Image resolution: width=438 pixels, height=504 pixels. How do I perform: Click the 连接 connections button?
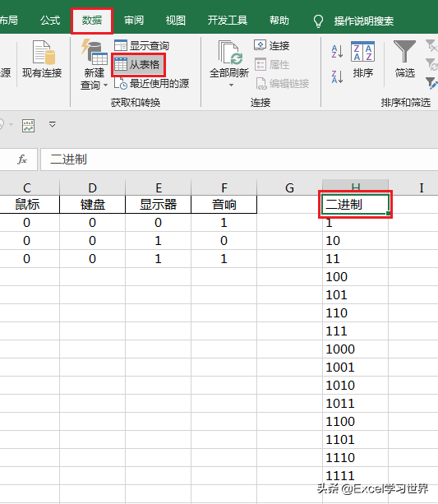[271, 46]
